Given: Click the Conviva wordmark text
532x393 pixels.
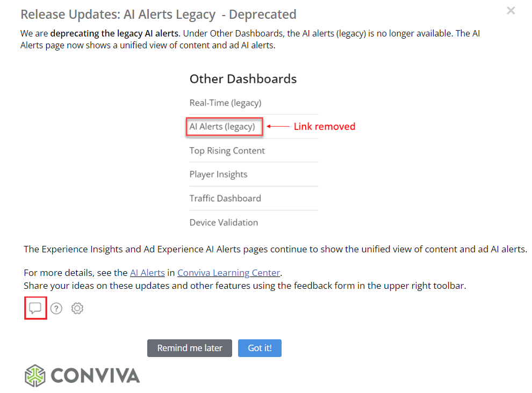Looking at the screenshot, I should point(95,375).
